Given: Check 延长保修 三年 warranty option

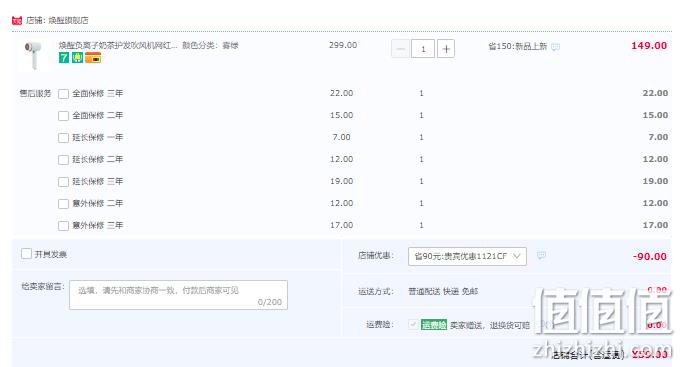Looking at the screenshot, I should 64,182.
